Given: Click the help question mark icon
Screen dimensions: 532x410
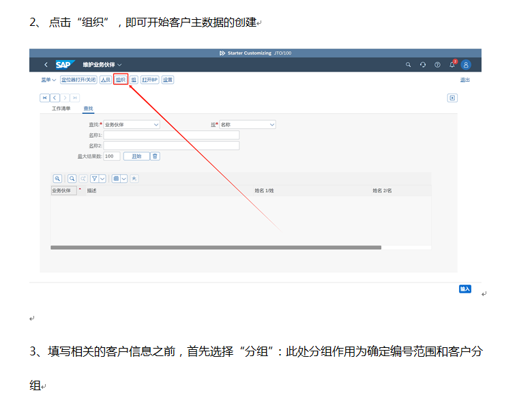Looking at the screenshot, I should point(437,65).
